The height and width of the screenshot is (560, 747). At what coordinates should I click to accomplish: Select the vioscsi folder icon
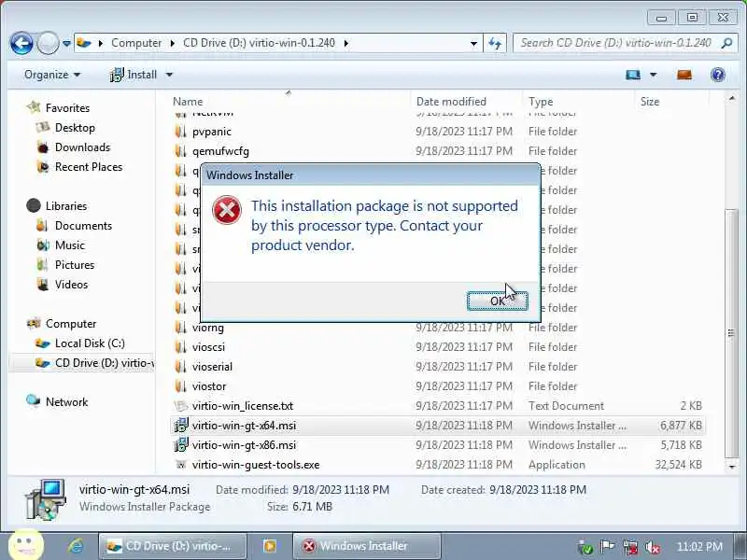[180, 347]
